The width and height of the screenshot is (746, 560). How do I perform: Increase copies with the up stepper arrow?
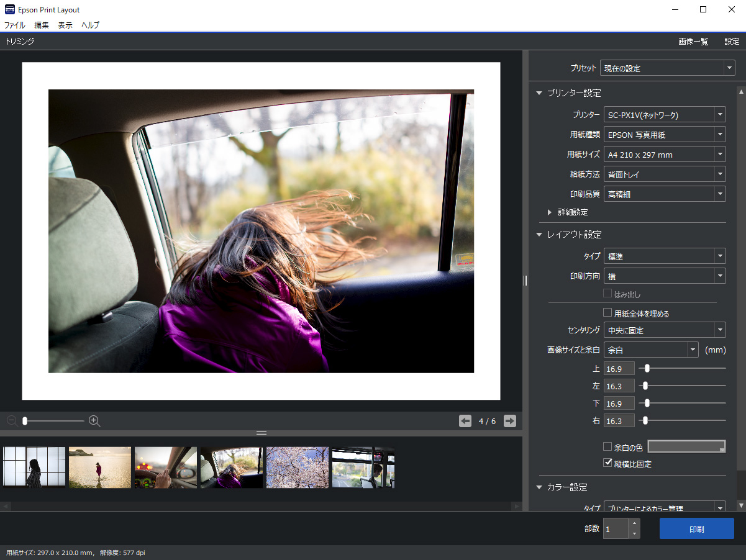tap(634, 523)
